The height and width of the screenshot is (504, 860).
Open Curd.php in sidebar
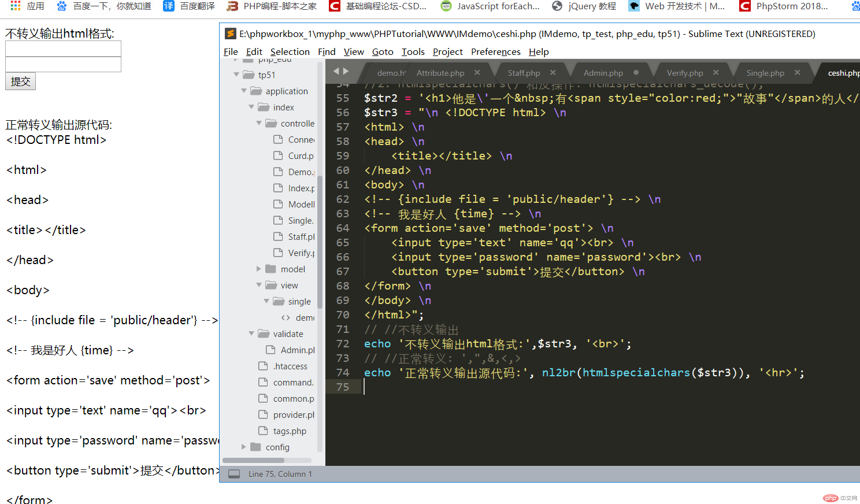(301, 155)
